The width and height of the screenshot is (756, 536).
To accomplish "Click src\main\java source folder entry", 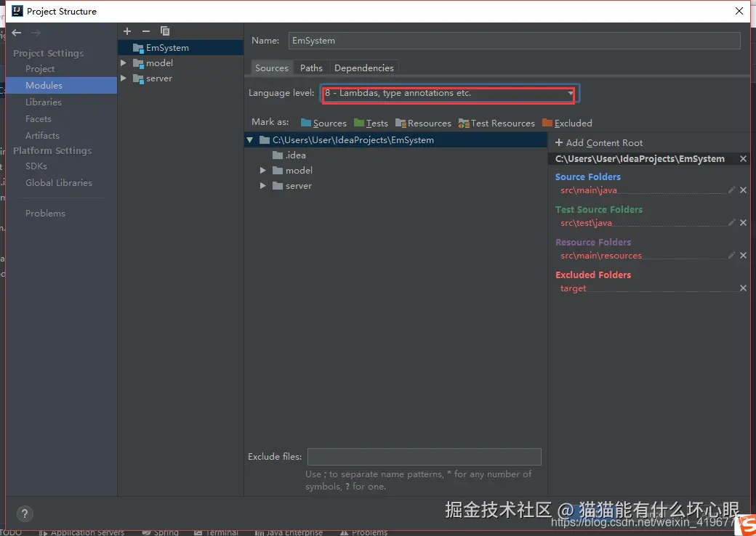I will click(x=589, y=190).
